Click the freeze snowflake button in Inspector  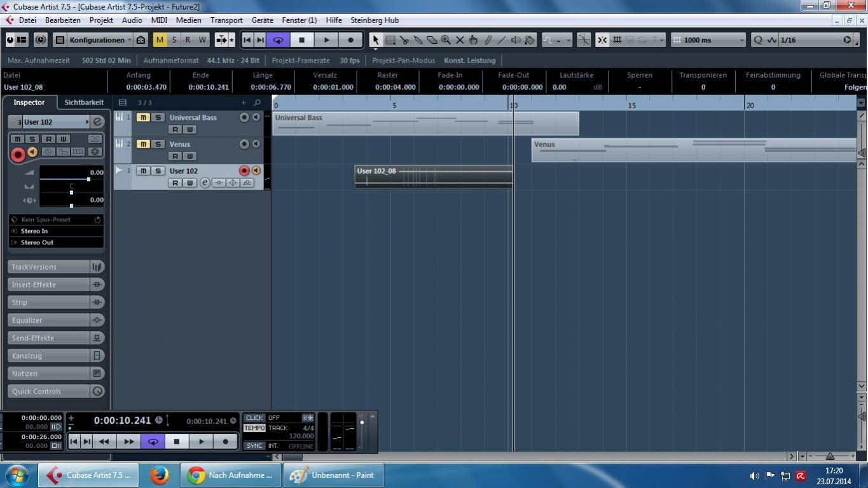(x=95, y=152)
